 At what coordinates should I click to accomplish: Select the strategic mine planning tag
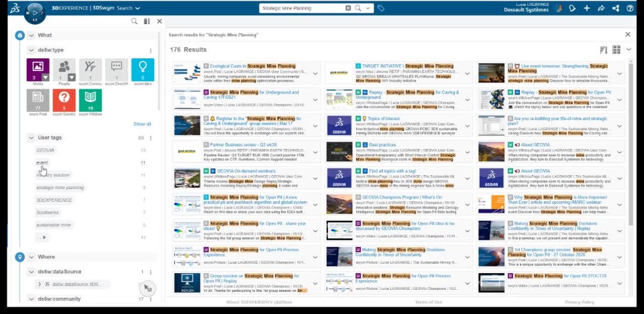pos(60,188)
